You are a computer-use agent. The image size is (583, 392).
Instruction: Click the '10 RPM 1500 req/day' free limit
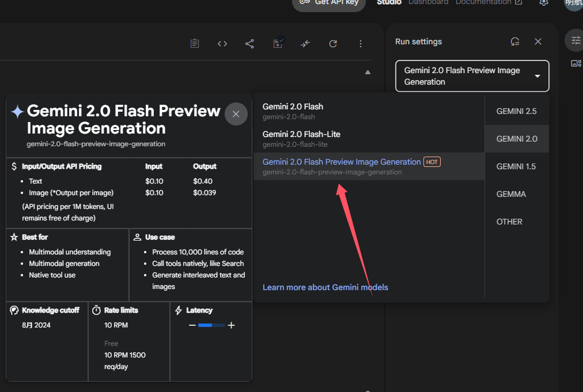125,361
